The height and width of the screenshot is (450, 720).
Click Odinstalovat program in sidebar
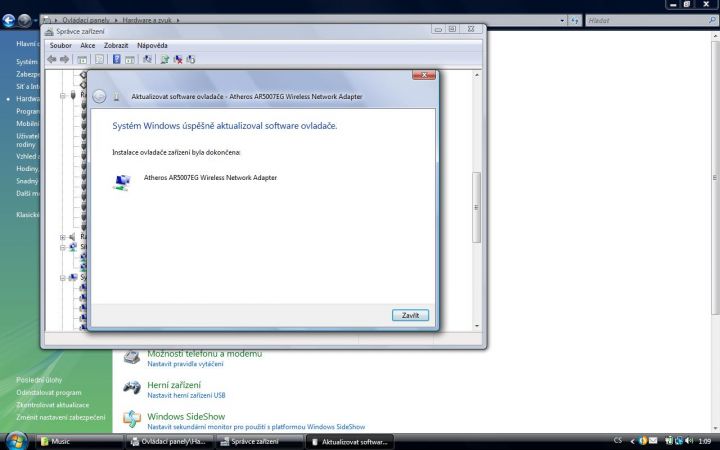[49, 393]
